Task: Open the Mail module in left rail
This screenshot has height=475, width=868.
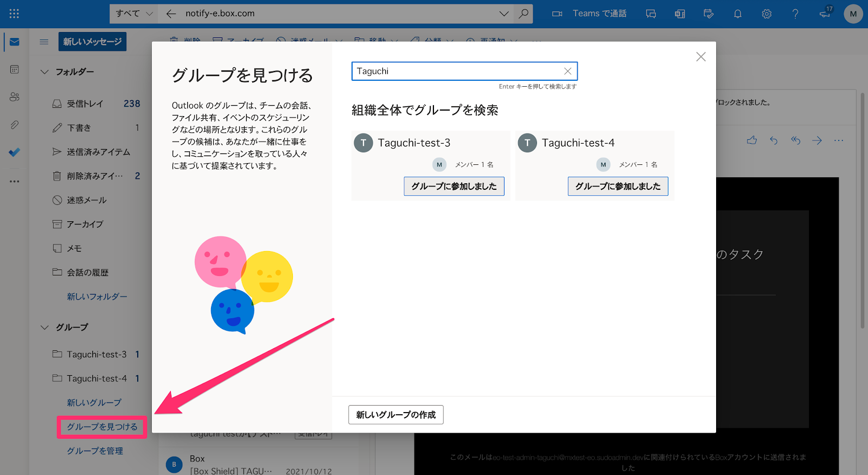Action: pos(15,42)
